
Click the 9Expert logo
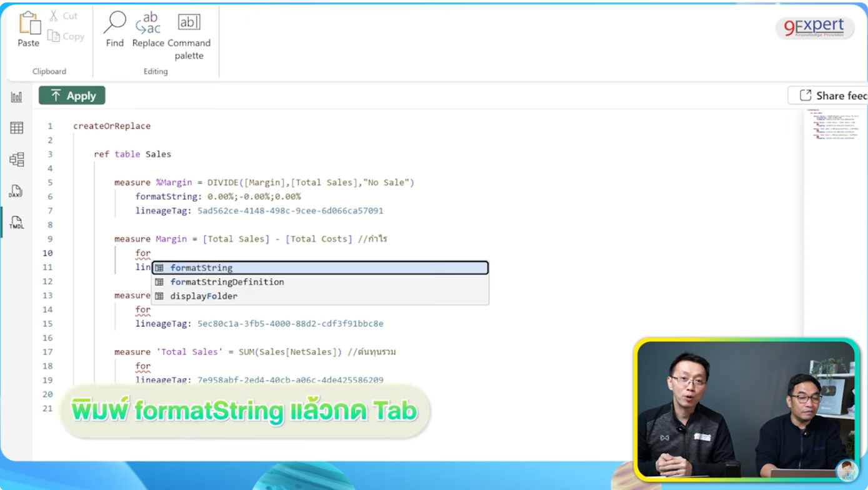[x=816, y=28]
